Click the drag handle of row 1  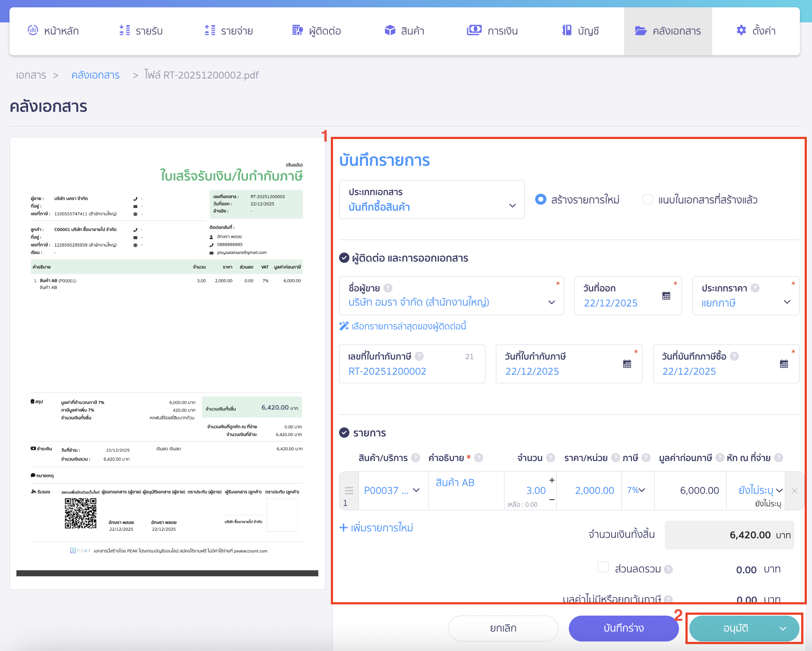pyautogui.click(x=349, y=491)
